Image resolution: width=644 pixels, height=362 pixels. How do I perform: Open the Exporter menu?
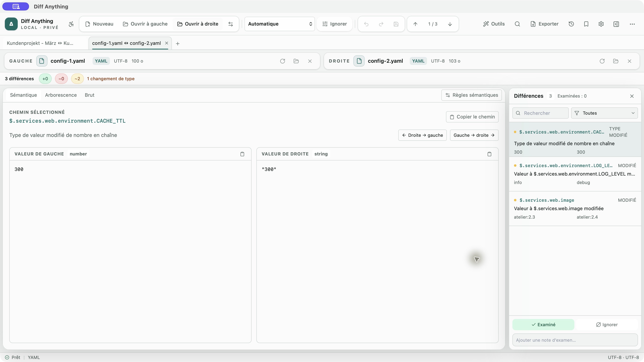click(x=544, y=24)
